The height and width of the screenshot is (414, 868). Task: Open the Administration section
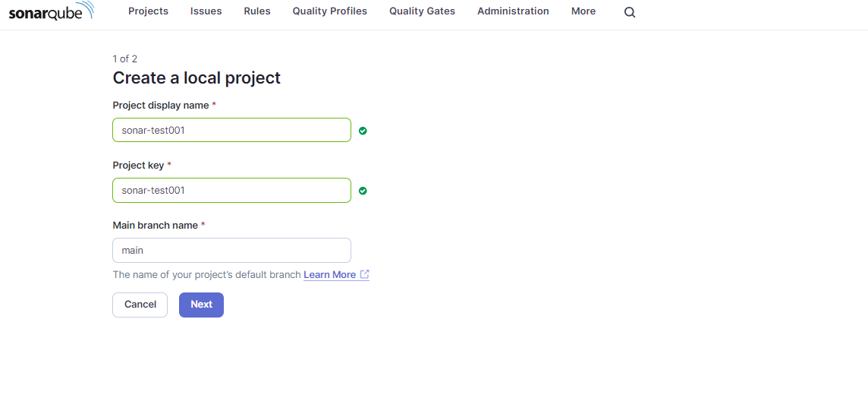pos(513,11)
